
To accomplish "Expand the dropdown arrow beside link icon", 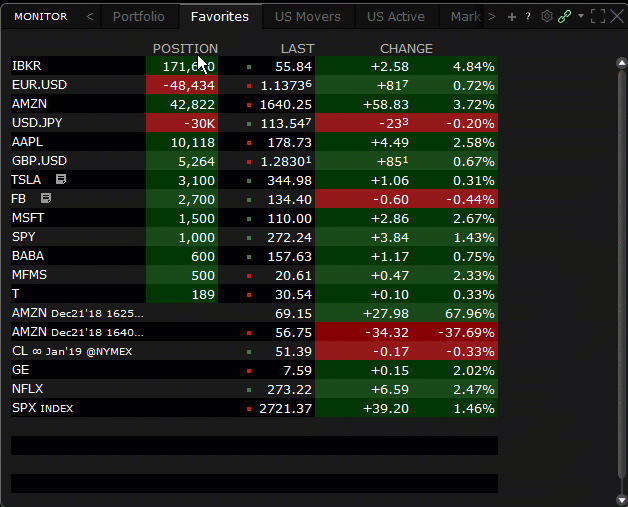I will point(580,16).
